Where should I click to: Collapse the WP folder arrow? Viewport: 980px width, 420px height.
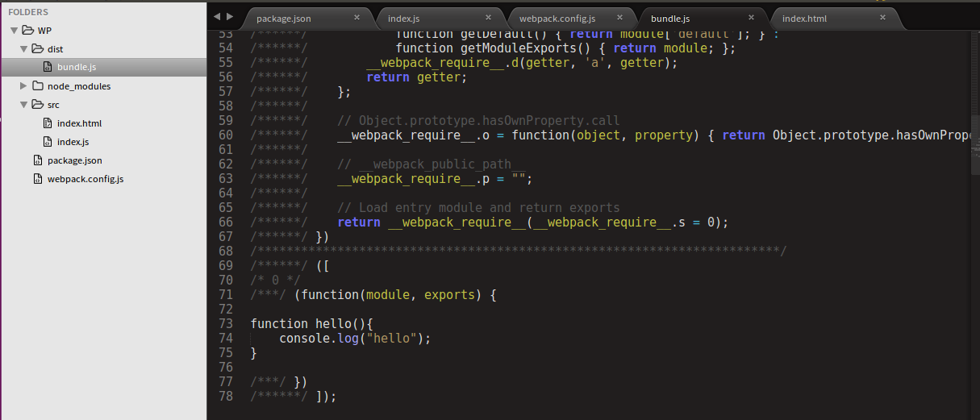14,31
